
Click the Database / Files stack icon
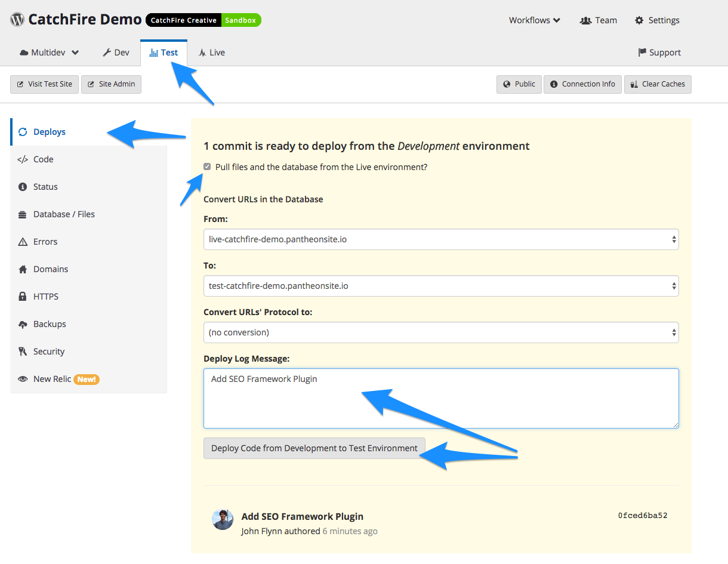click(23, 214)
